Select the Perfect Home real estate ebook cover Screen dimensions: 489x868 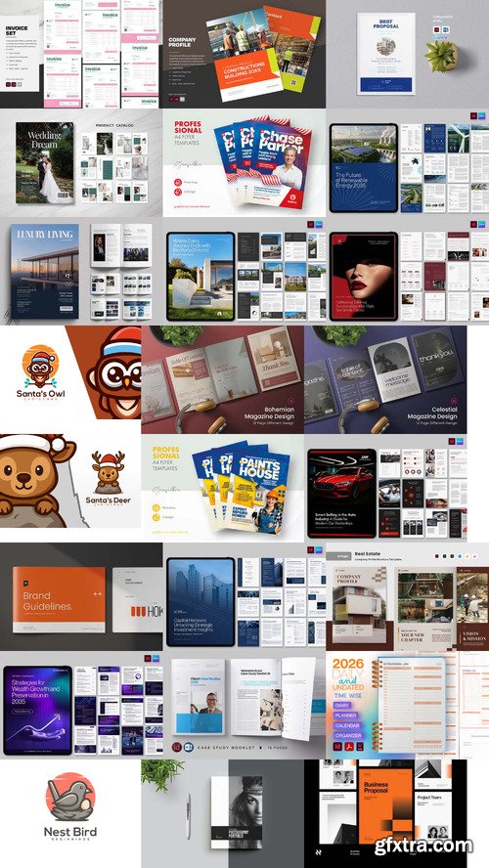(200, 277)
